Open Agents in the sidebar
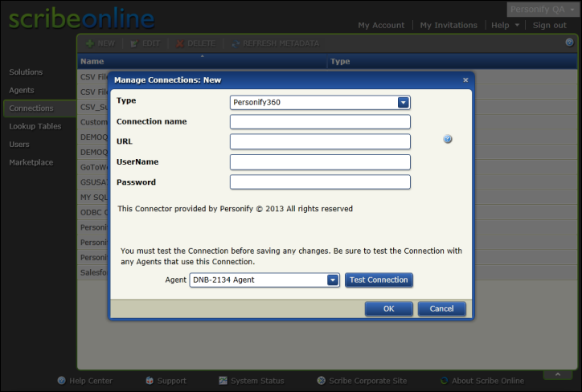This screenshot has height=392, width=582. [22, 90]
